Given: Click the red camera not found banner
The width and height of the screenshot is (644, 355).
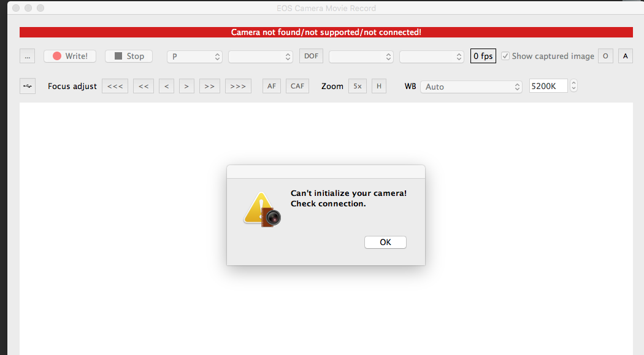Looking at the screenshot, I should [x=326, y=32].
